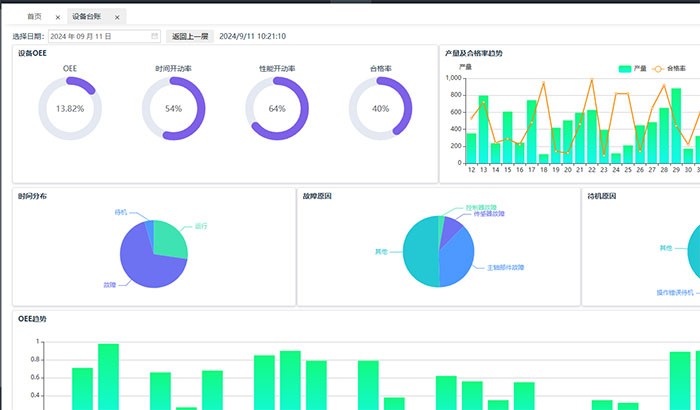The height and width of the screenshot is (410, 700).
Task: Click the 合格率 line point at day 18
Action: tap(544, 83)
